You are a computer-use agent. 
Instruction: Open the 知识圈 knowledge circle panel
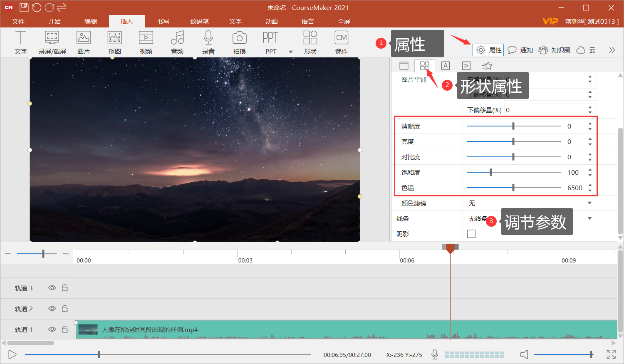[x=554, y=50]
